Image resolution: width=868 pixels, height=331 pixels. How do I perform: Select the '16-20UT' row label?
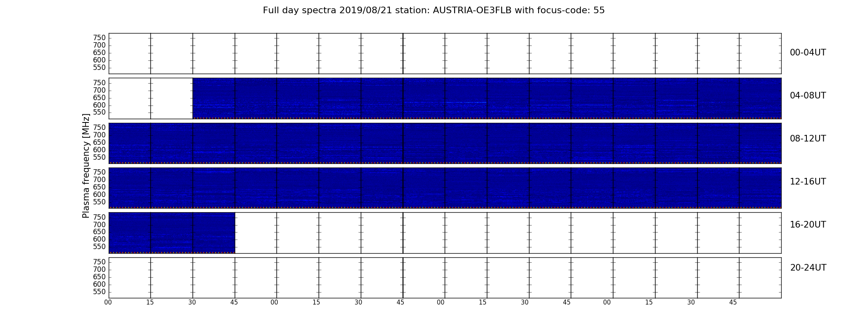808,225
